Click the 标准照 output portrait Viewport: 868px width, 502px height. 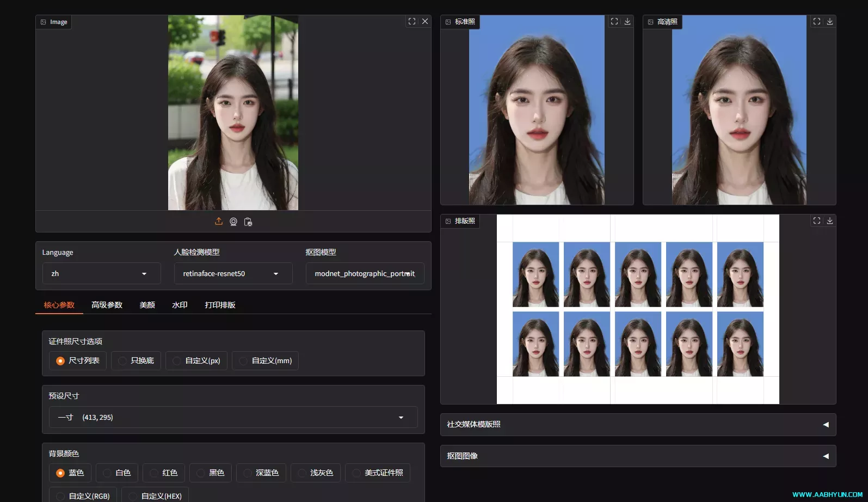[537, 110]
